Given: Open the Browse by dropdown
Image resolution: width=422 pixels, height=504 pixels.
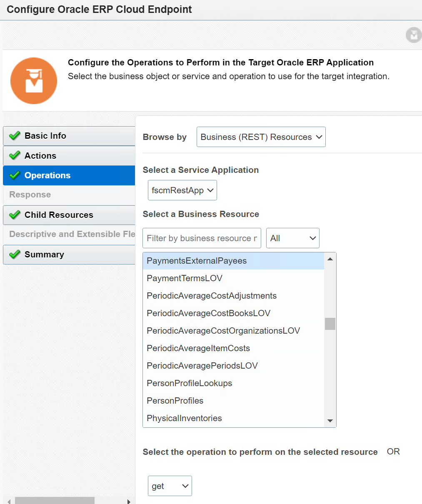Looking at the screenshot, I should (x=261, y=137).
